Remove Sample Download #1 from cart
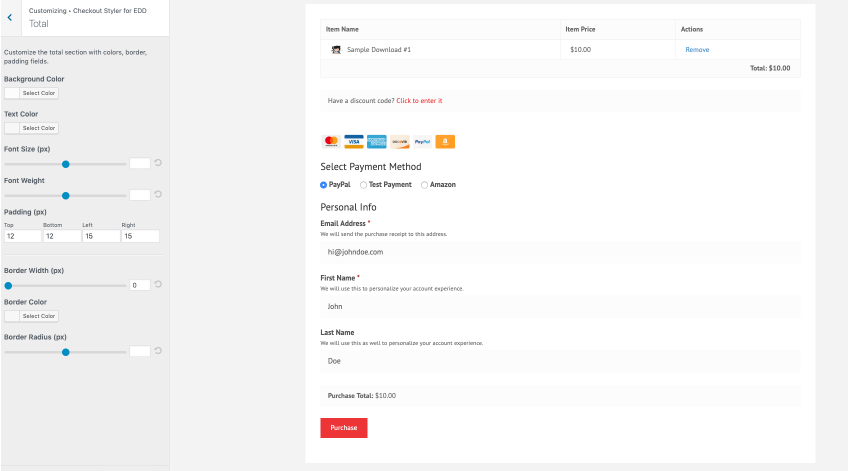This screenshot has width=848, height=471. coord(697,50)
